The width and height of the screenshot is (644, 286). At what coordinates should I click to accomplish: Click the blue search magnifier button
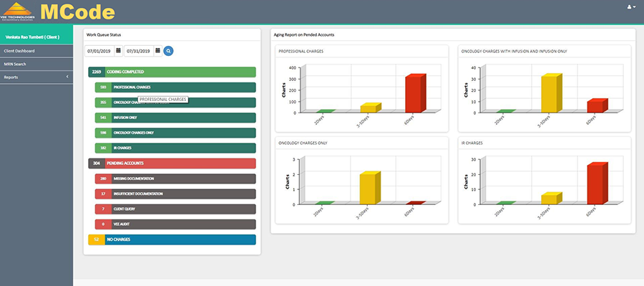[168, 51]
